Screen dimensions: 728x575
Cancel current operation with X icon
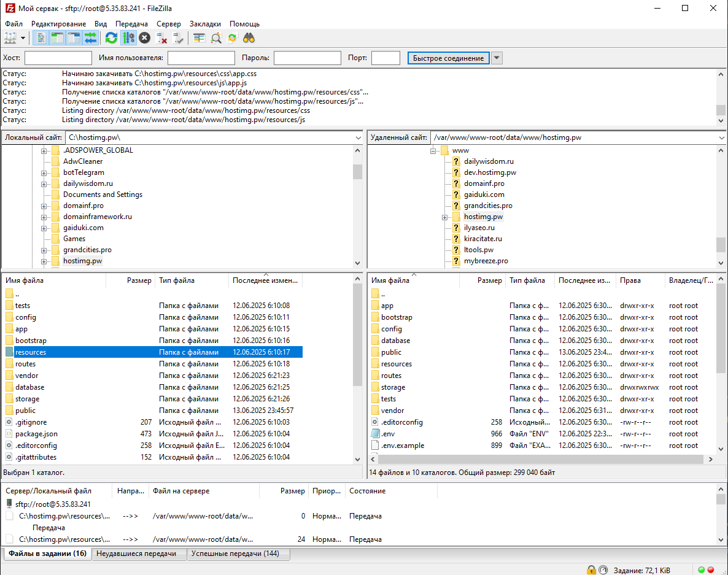click(x=145, y=38)
